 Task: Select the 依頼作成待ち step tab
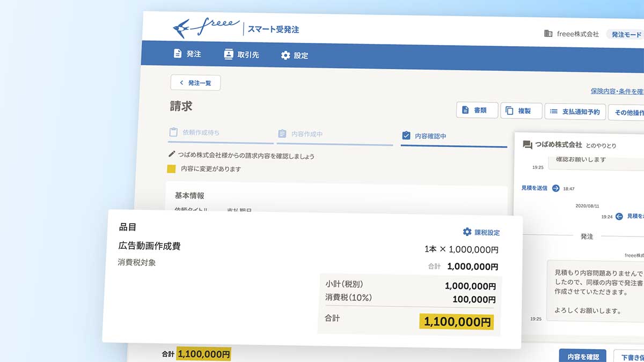pyautogui.click(x=221, y=132)
